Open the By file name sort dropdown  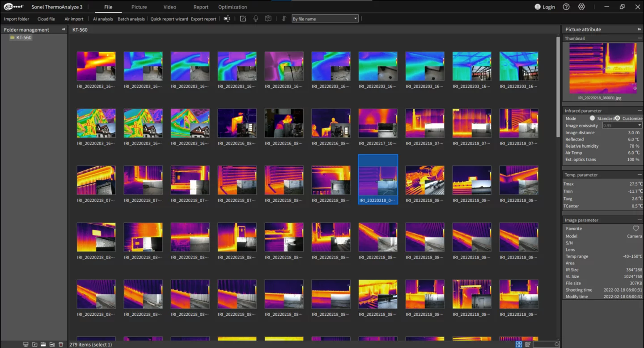(x=325, y=19)
